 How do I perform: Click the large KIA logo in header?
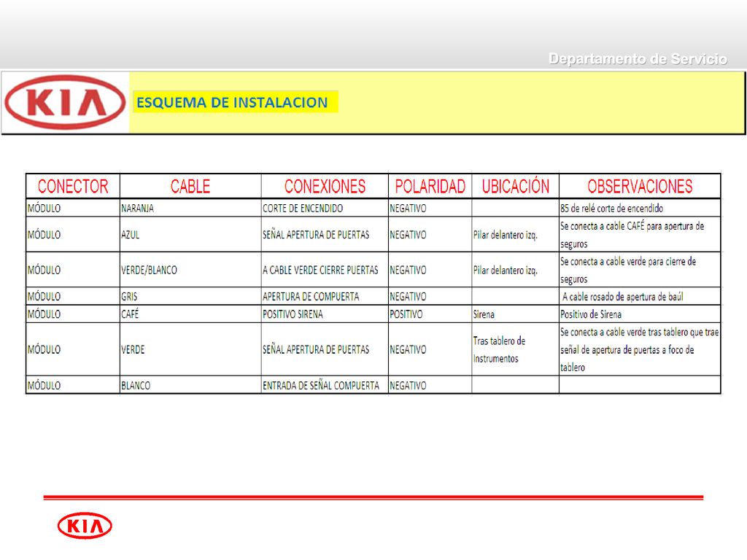click(x=65, y=102)
